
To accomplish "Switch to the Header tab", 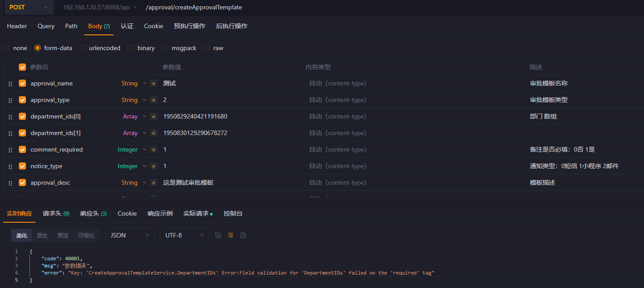I will coord(17,26).
